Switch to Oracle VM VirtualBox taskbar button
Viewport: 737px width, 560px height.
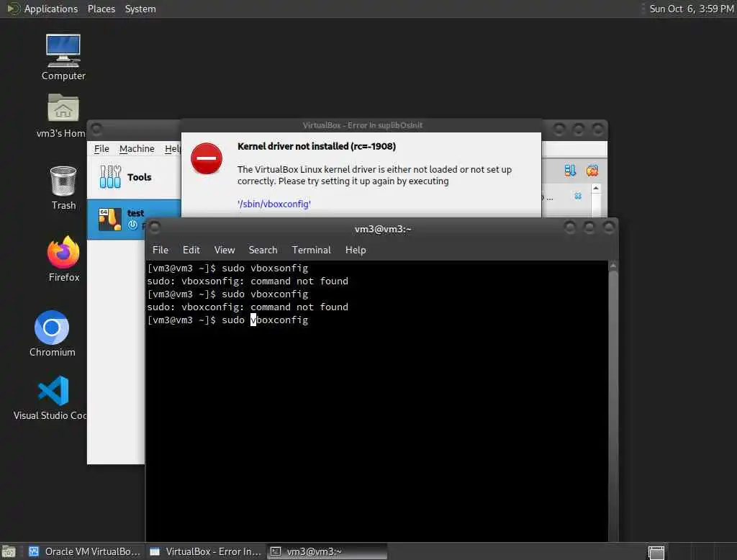pyautogui.click(x=85, y=551)
